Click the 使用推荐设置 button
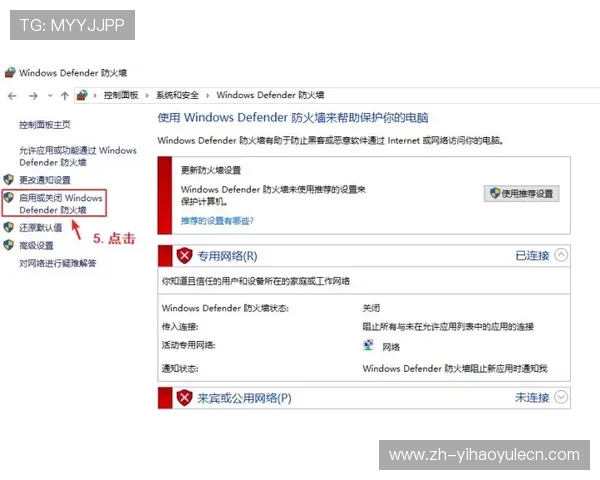Screen dimensions: 600x480 [522, 193]
